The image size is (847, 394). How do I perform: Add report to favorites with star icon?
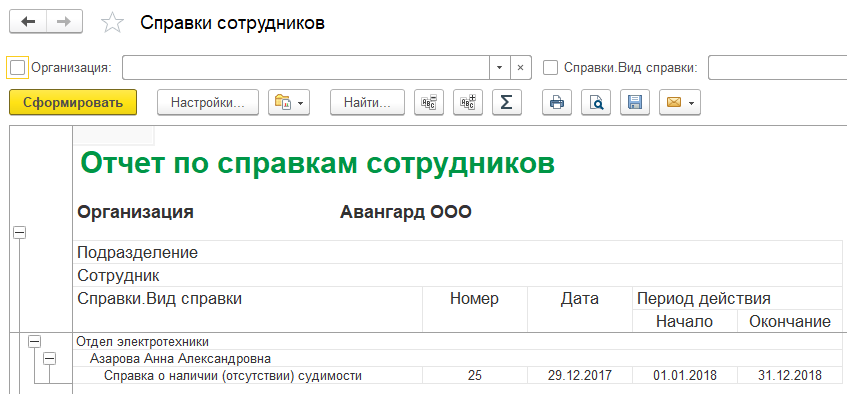coord(112,23)
